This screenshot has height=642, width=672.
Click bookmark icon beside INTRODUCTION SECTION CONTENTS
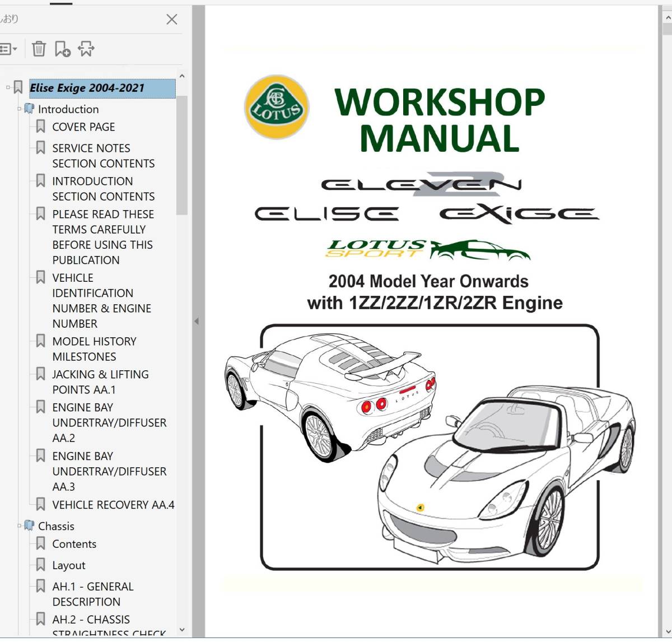40,180
